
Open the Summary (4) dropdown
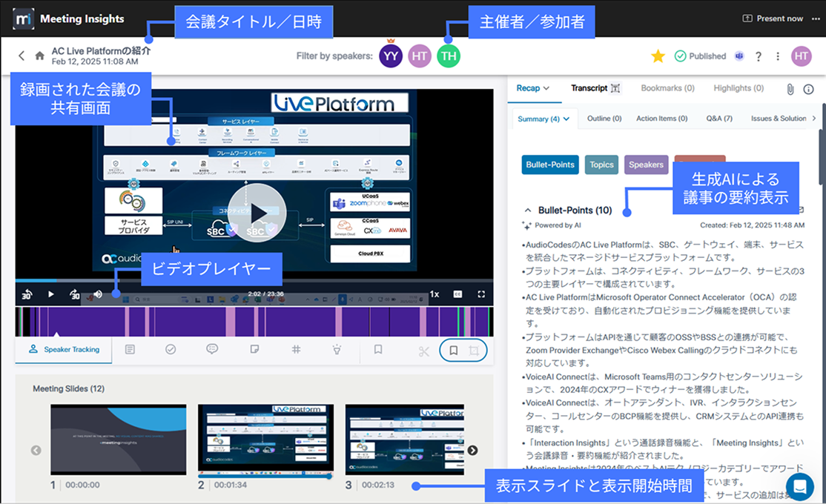[x=543, y=119]
